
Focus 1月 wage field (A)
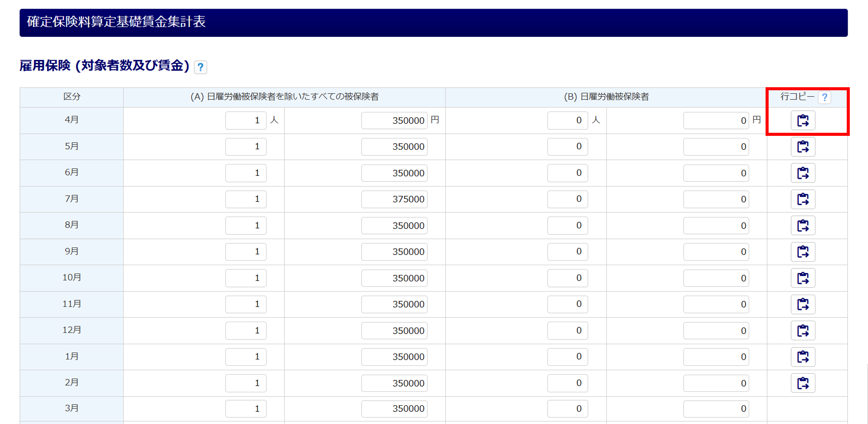[x=394, y=357]
